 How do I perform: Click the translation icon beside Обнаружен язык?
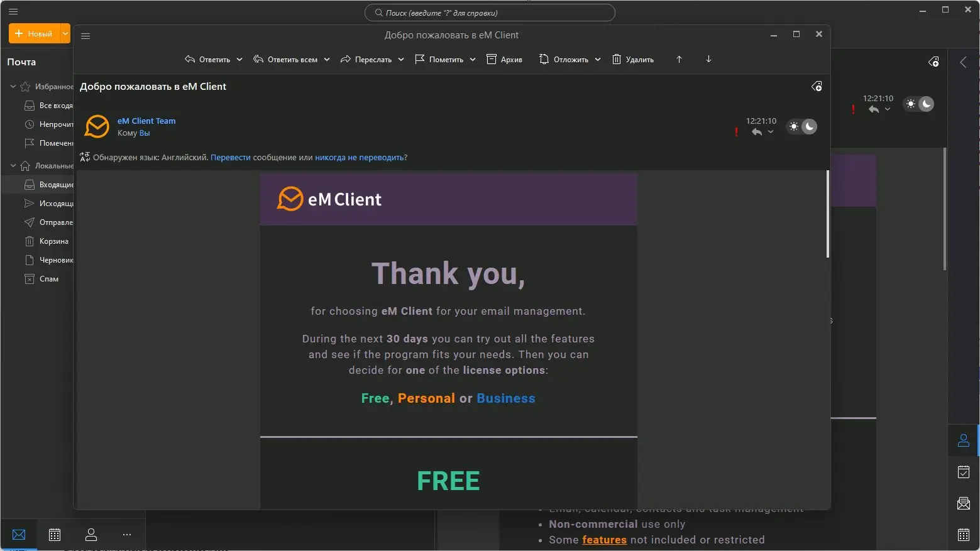click(85, 157)
